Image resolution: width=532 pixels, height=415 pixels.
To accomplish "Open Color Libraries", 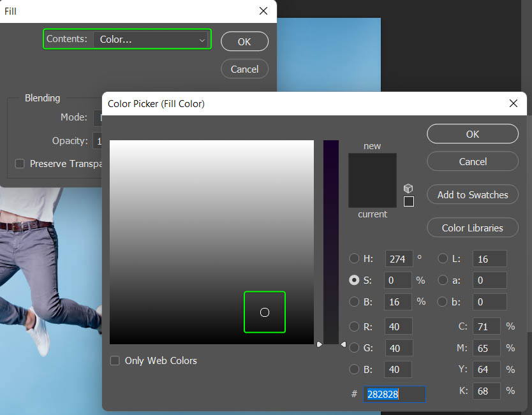I will tap(472, 228).
